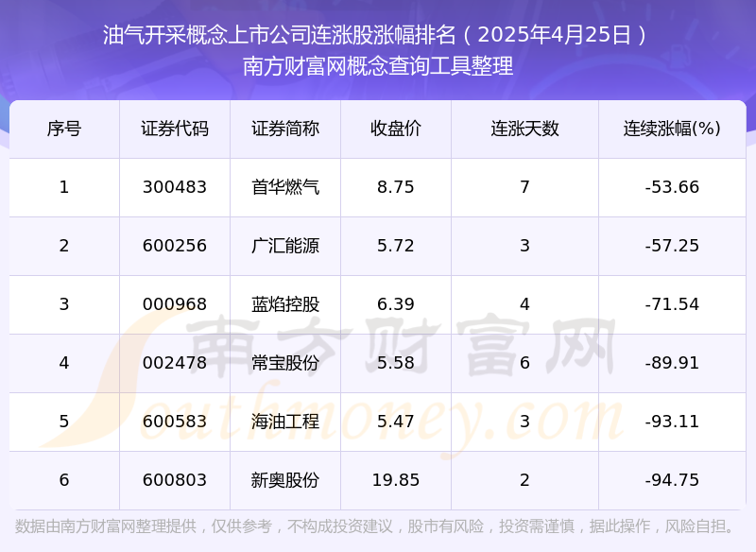Viewport: 756px width, 552px height.
Task: Click closing price 8.75
Action: 395,187
